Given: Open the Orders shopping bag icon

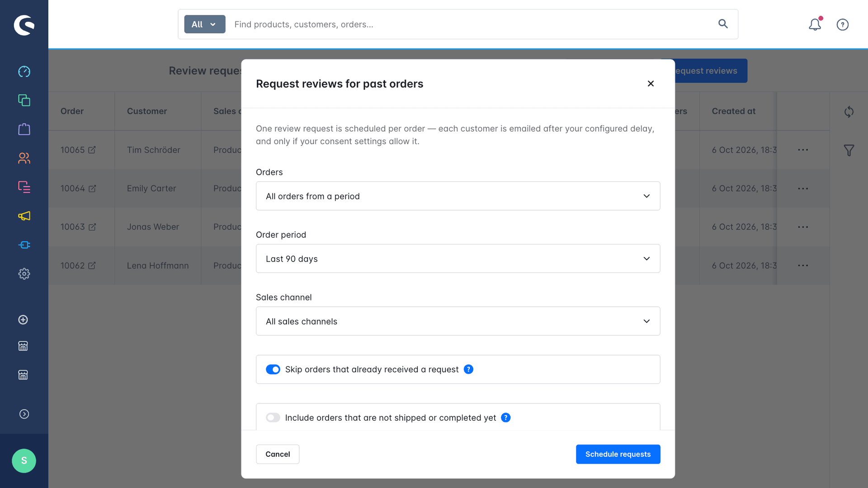Looking at the screenshot, I should click(24, 129).
